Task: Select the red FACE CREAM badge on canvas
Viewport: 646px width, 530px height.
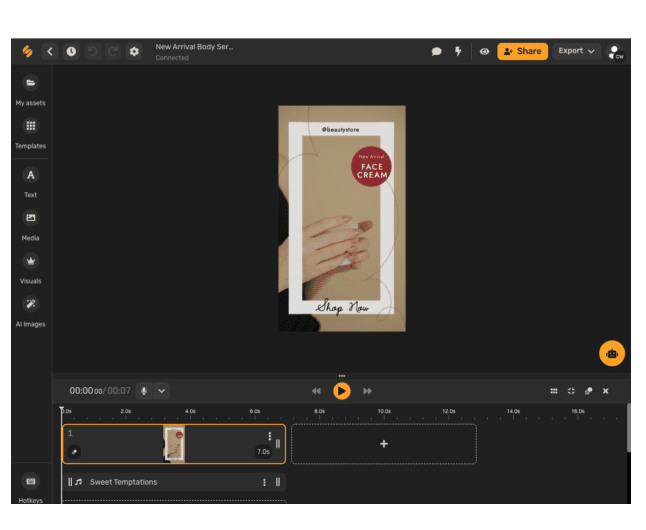Action: (x=371, y=167)
